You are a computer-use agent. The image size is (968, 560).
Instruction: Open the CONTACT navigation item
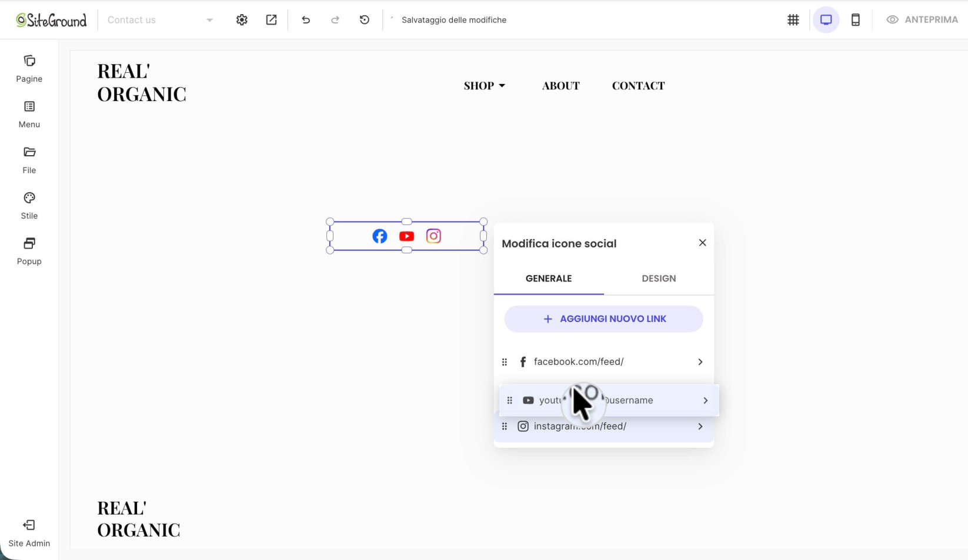tap(639, 86)
